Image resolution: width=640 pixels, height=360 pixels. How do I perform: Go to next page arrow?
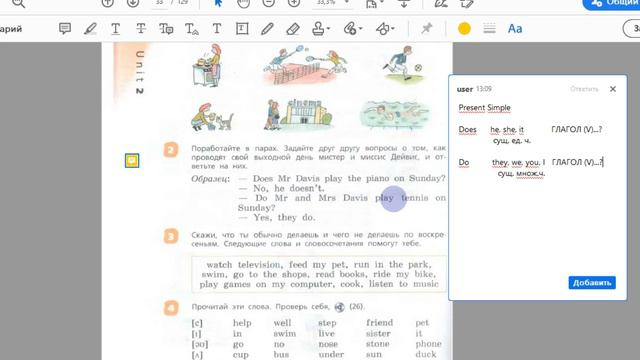(133, 3)
